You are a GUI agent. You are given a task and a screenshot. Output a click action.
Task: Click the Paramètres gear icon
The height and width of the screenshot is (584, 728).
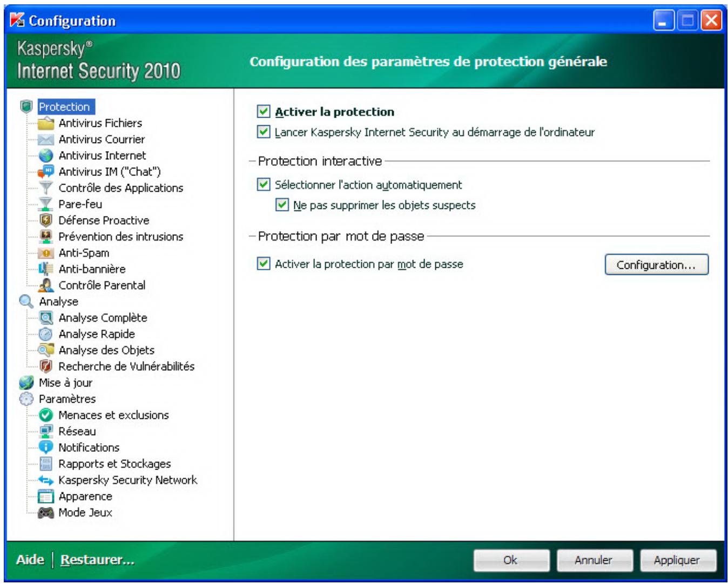(26, 399)
